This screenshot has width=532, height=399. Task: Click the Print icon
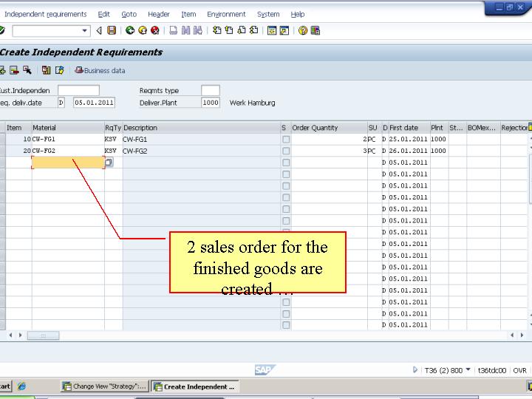174,30
